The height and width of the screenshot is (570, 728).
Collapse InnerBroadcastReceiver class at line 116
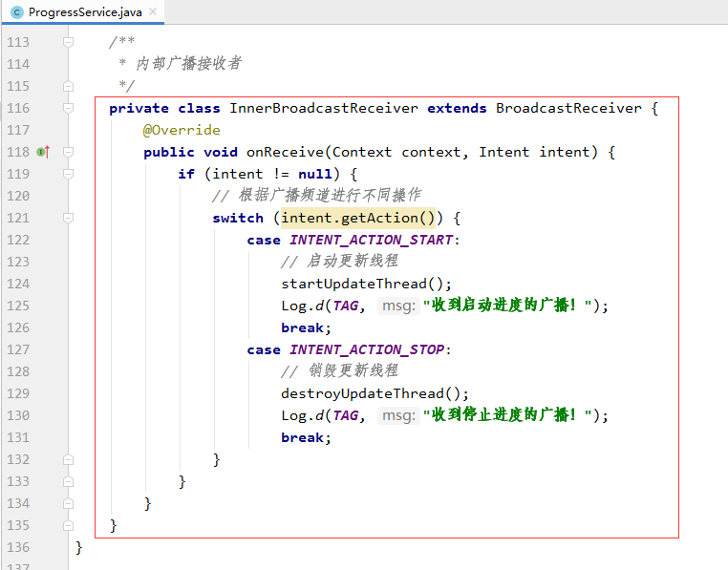pos(68,108)
